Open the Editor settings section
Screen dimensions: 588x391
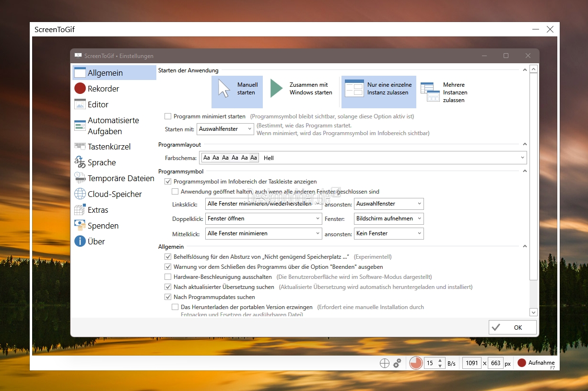(114, 104)
